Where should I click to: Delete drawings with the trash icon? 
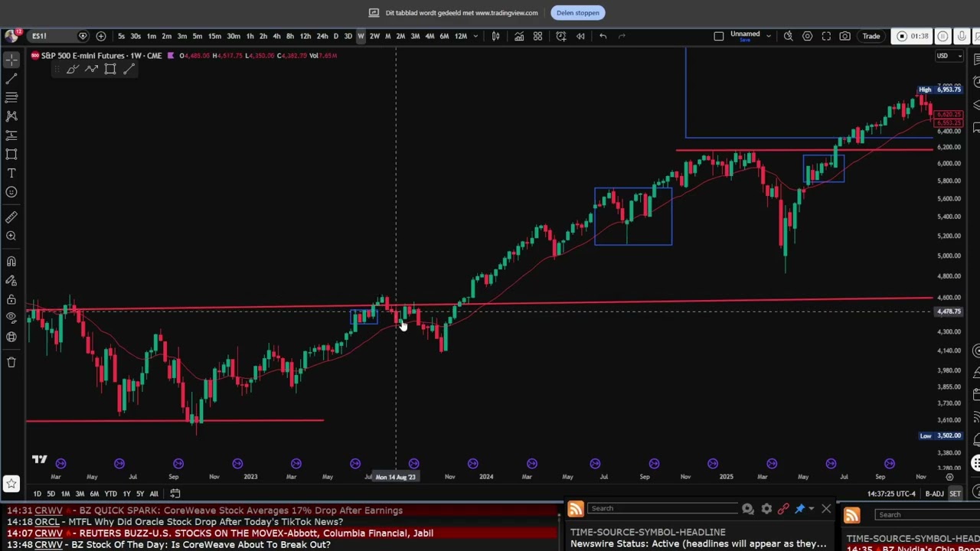coord(11,362)
